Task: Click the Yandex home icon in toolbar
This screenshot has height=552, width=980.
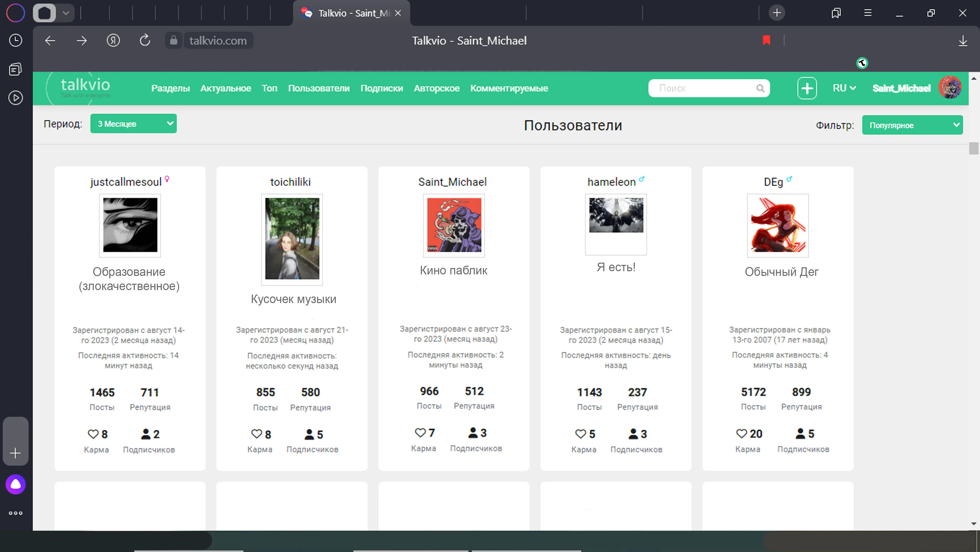Action: [113, 40]
